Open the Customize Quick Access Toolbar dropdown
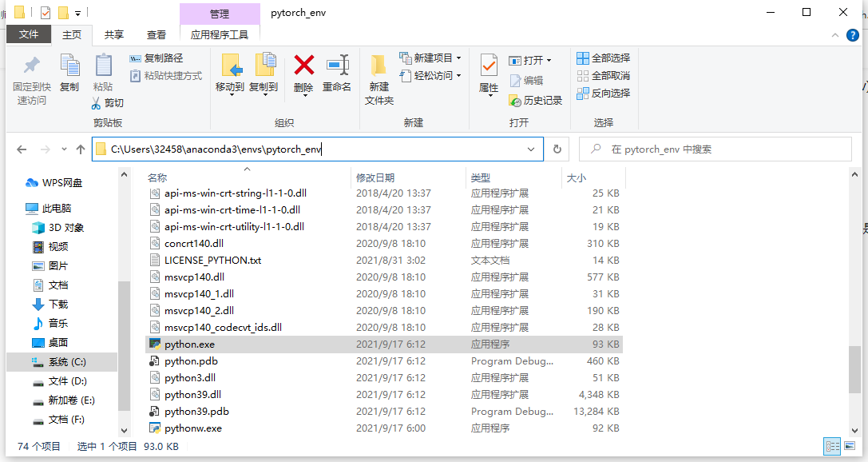Image resolution: width=868 pixels, height=462 pixels. [x=78, y=13]
